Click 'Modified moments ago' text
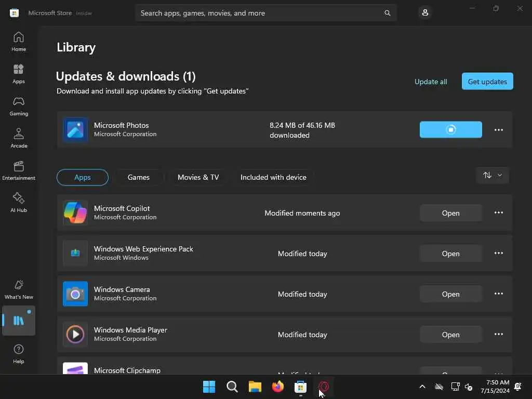The image size is (532, 399). click(302, 213)
